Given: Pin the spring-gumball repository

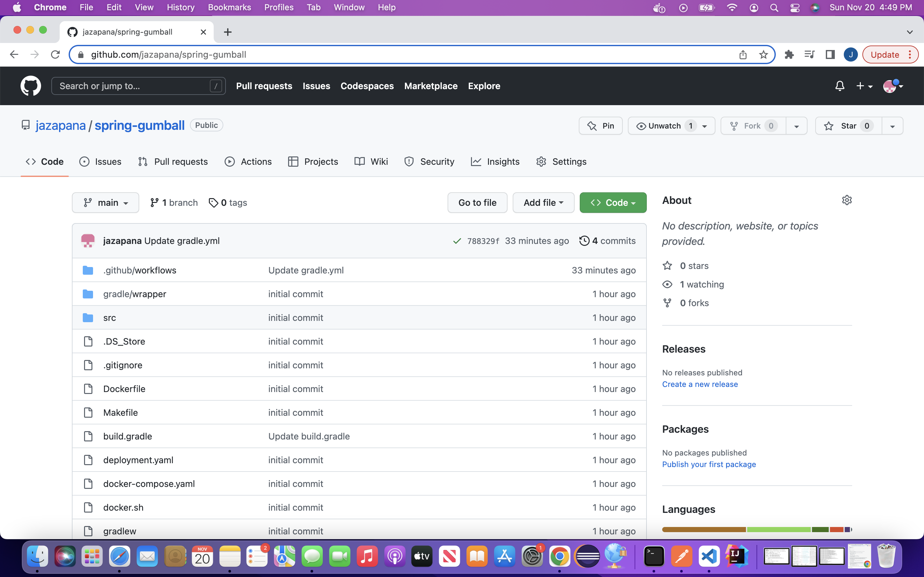Looking at the screenshot, I should tap(600, 125).
